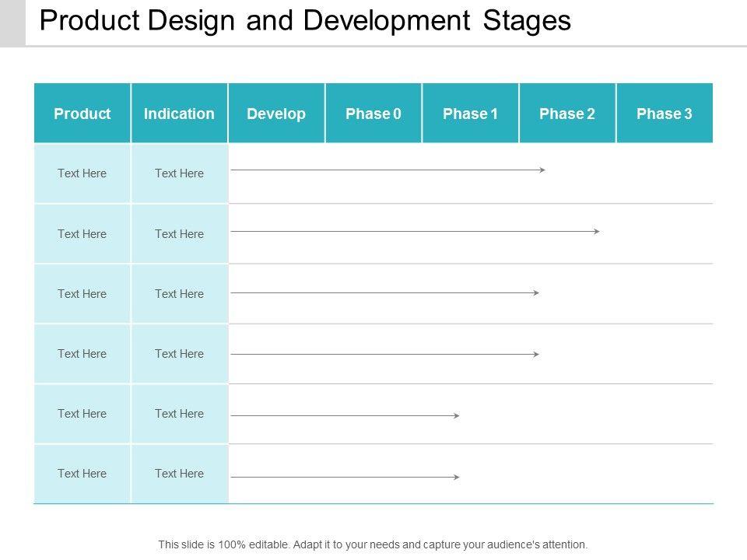Click third row's Indication column Text Here cell
The height and width of the screenshot is (560, 747).
179,294
